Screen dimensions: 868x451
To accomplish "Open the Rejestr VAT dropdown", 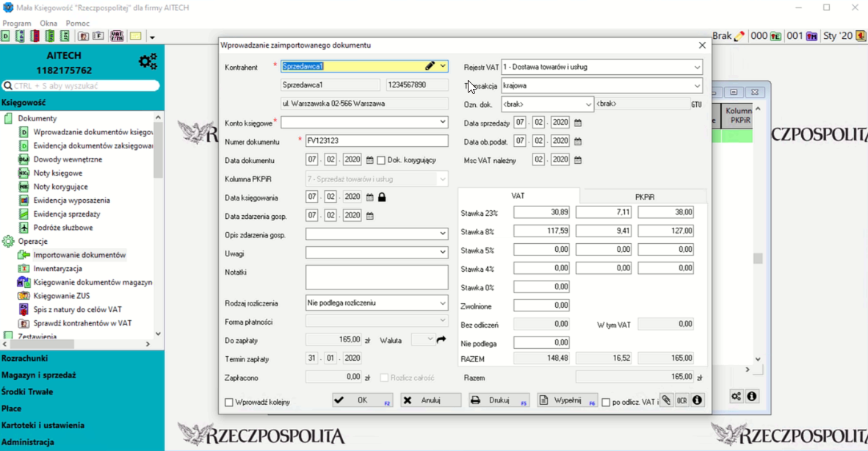I will coord(696,67).
